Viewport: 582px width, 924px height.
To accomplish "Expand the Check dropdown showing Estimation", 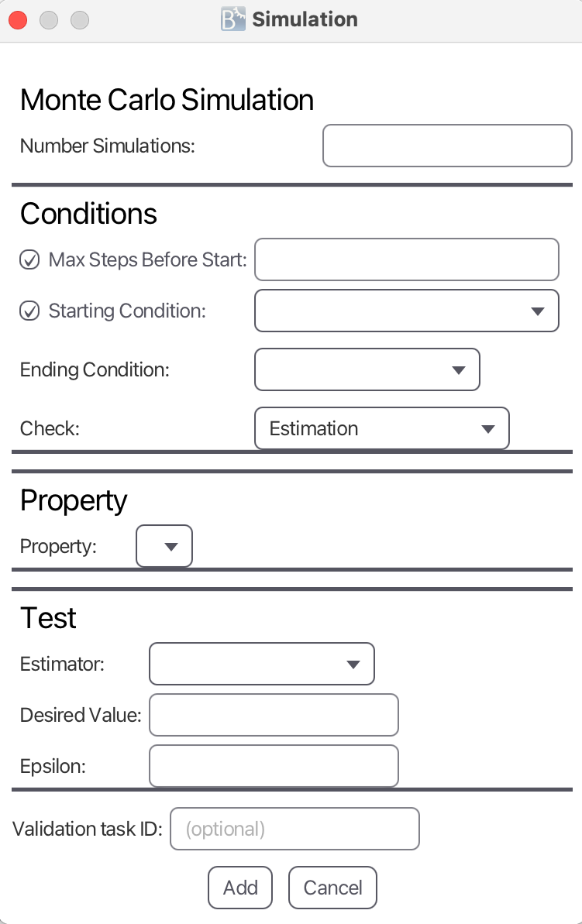I will click(381, 428).
